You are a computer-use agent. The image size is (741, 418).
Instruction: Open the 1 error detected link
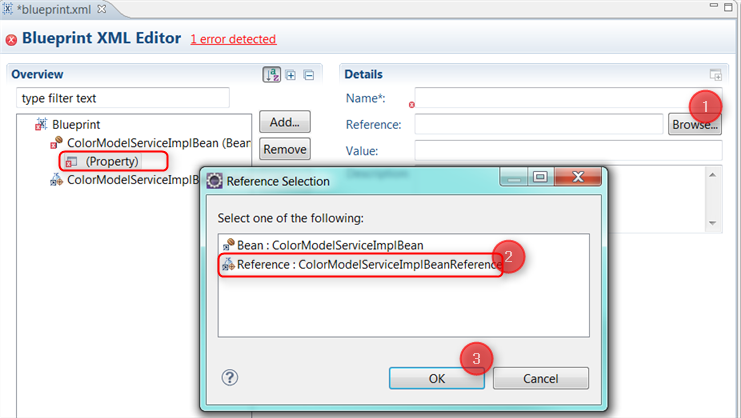coord(233,39)
